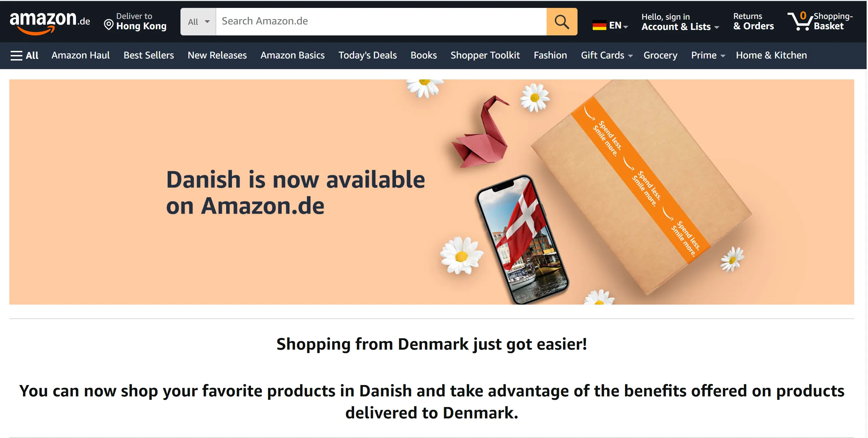Open Amazon Haul section
868x438 pixels.
[x=81, y=55]
